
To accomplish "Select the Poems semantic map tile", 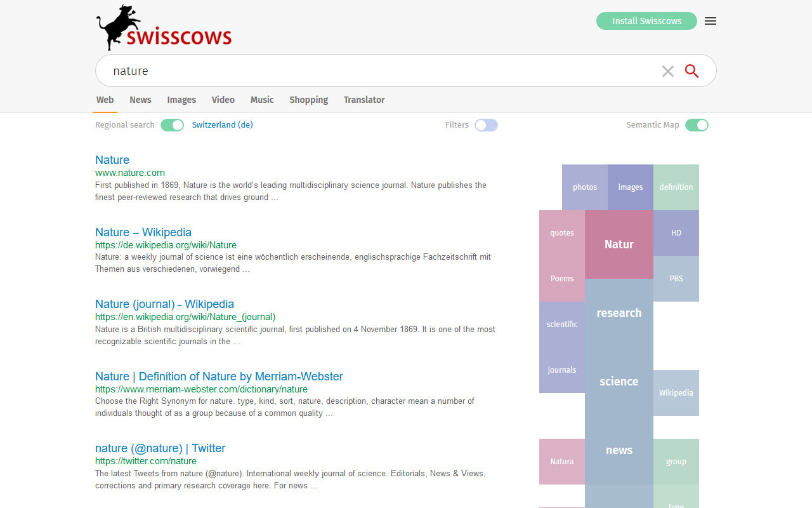I will tap(562, 279).
